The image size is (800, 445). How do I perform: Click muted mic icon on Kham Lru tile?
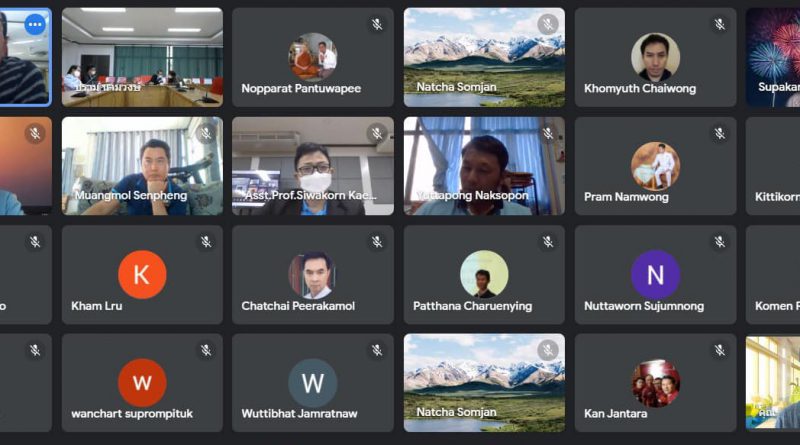pyautogui.click(x=206, y=242)
